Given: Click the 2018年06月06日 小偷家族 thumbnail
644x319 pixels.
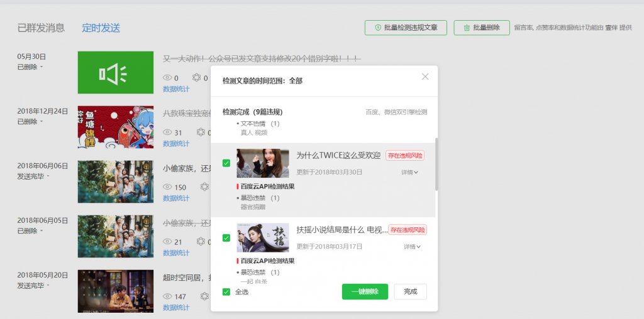Looking at the screenshot, I should [116, 181].
